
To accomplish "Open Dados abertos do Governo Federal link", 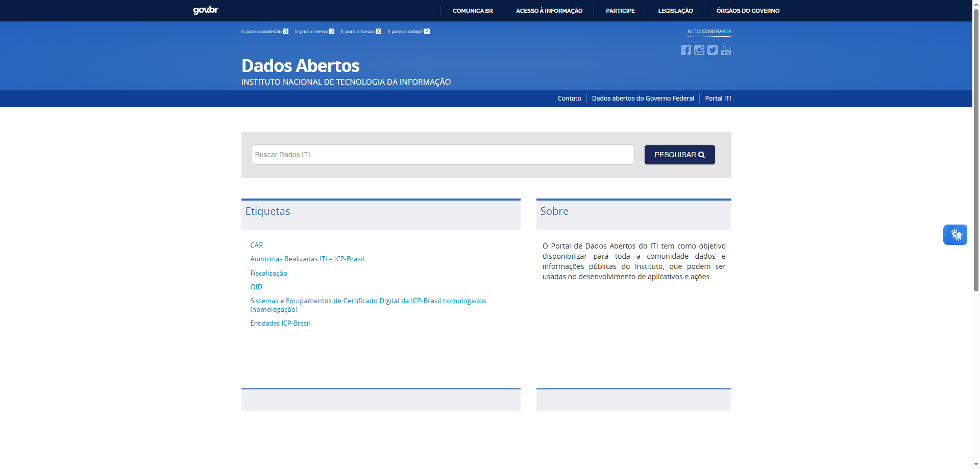I will (643, 98).
